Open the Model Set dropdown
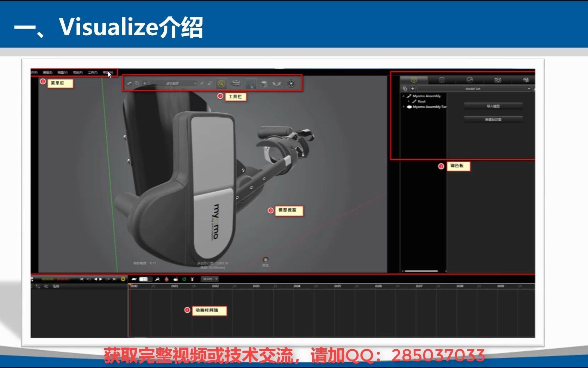588x368 pixels. coord(493,89)
